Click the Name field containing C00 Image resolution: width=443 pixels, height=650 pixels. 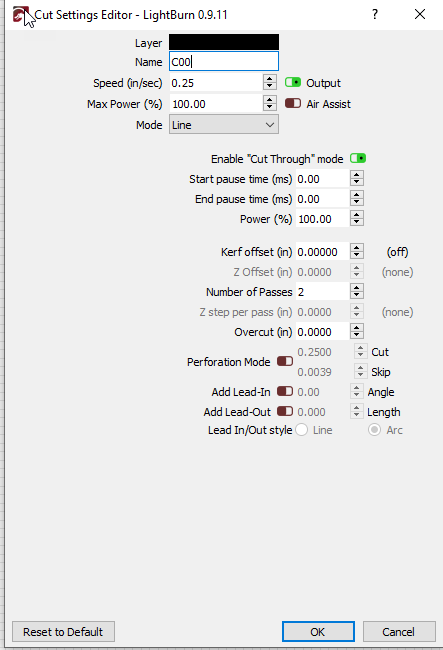coord(224,62)
